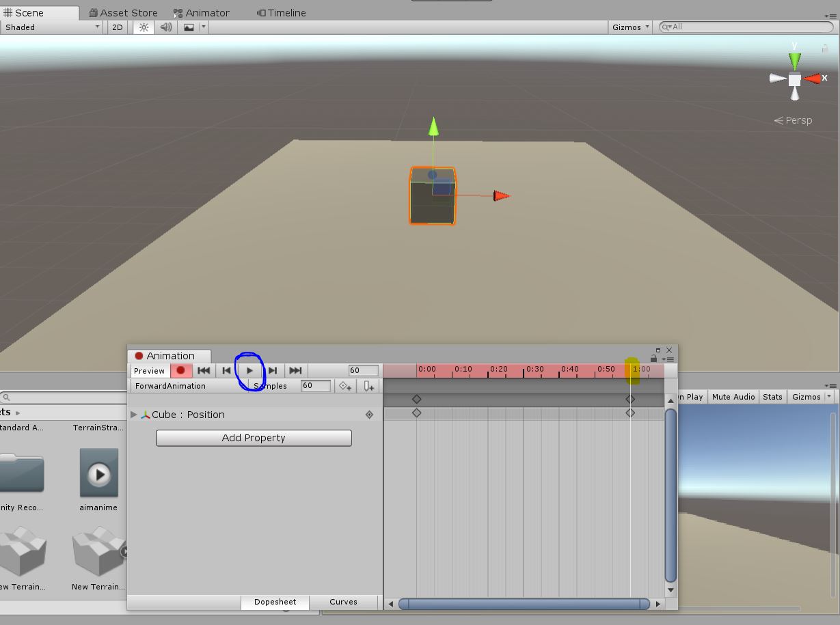Toggle scene lighting in Scene view

142,27
